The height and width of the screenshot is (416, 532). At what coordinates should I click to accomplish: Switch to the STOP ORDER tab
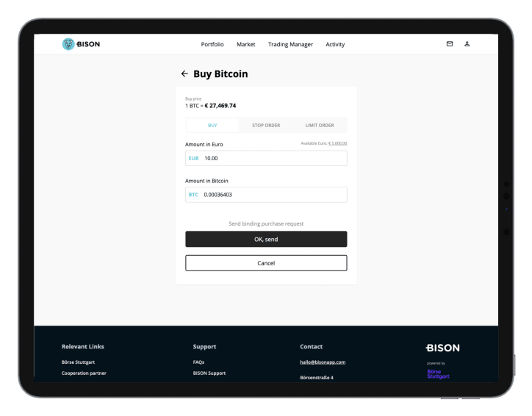266,126
